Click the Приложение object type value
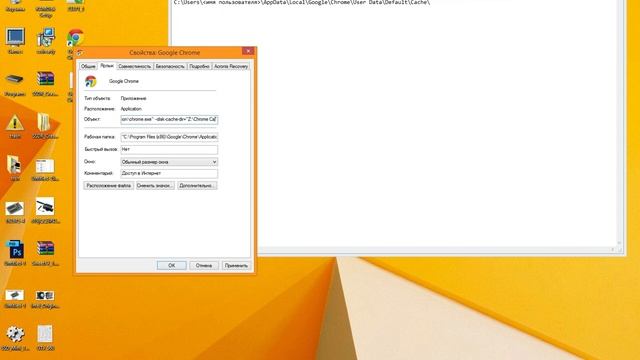 (133, 98)
